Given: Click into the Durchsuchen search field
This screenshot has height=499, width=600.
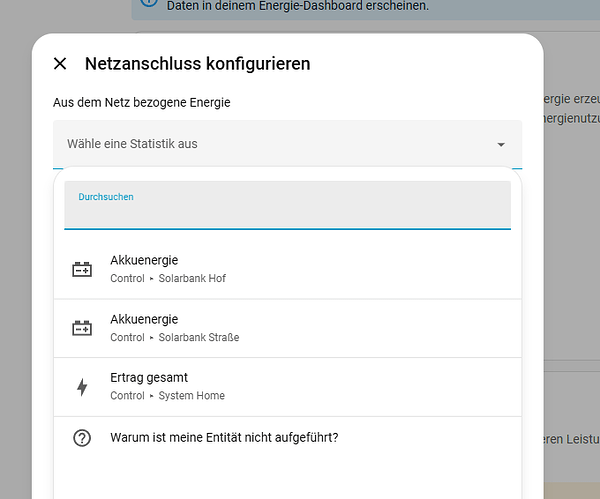Looking at the screenshot, I should [x=287, y=205].
